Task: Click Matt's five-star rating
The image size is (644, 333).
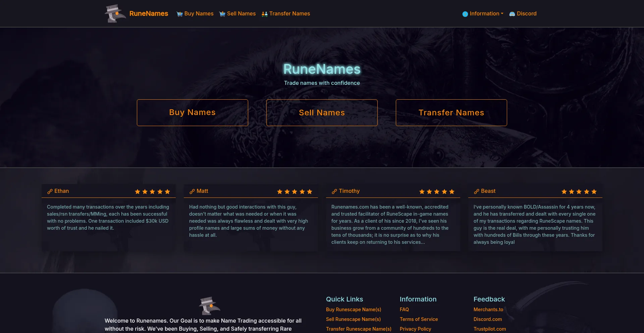Action: click(x=294, y=191)
